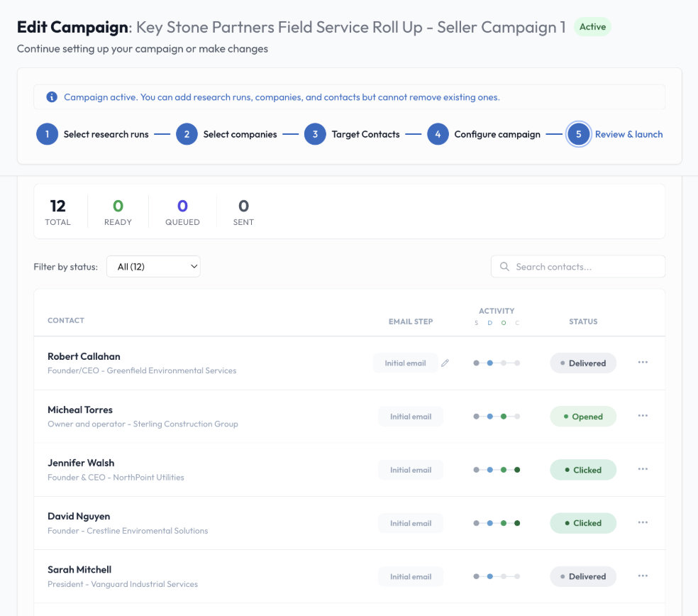
Task: Select contact name Sarah Mitchell
Action: (79, 570)
